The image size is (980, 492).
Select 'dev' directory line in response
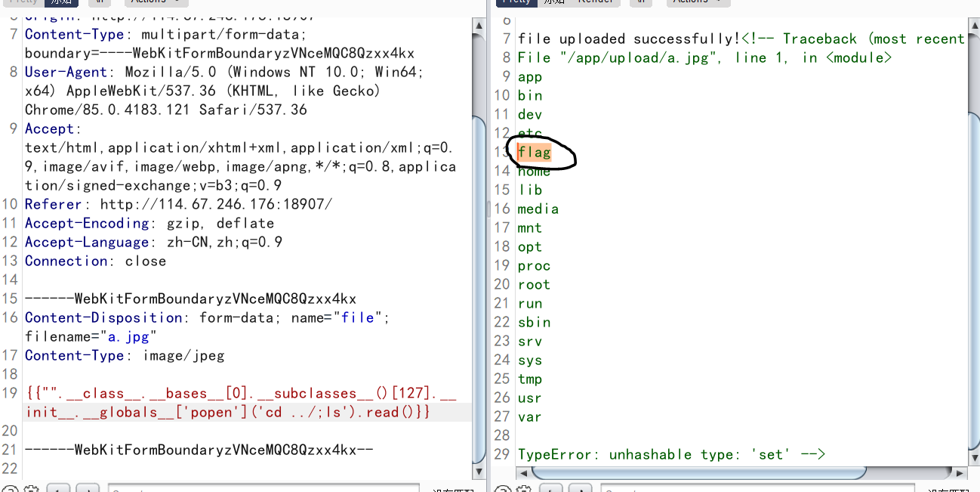(530, 114)
